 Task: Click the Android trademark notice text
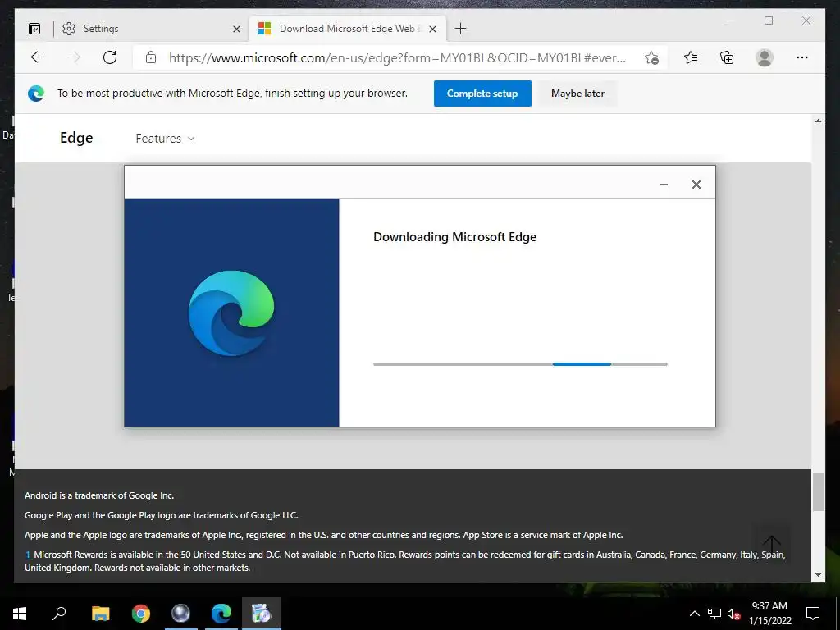coord(99,495)
